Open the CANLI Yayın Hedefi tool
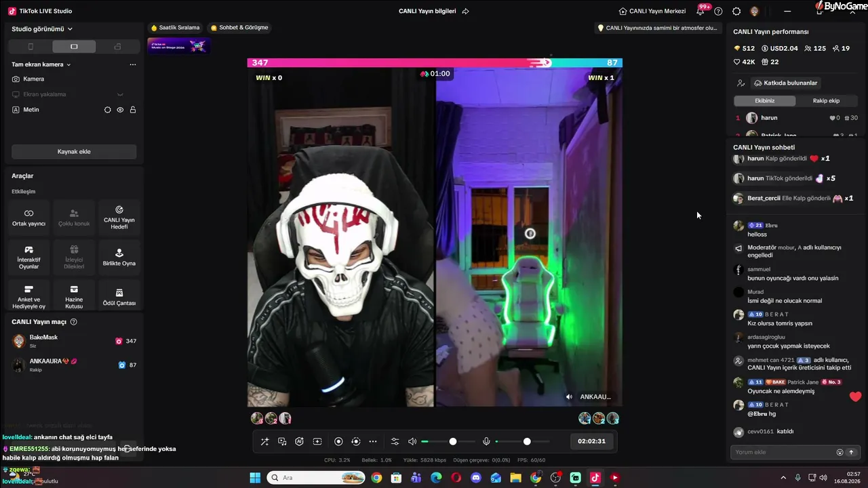Image resolution: width=868 pixels, height=488 pixels. (x=119, y=218)
